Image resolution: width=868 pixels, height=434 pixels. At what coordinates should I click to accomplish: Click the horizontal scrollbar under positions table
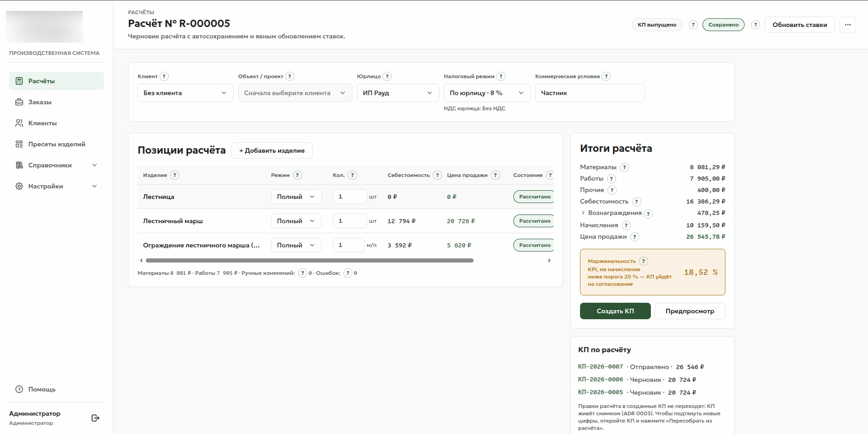pos(309,261)
